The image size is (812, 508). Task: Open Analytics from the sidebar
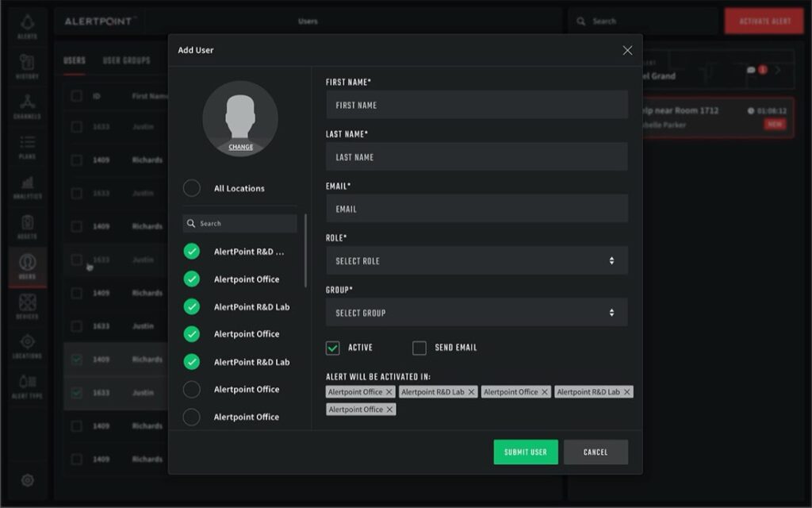coord(28,187)
